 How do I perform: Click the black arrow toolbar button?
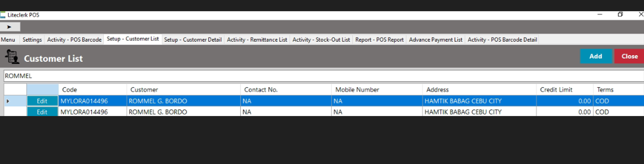point(10,27)
